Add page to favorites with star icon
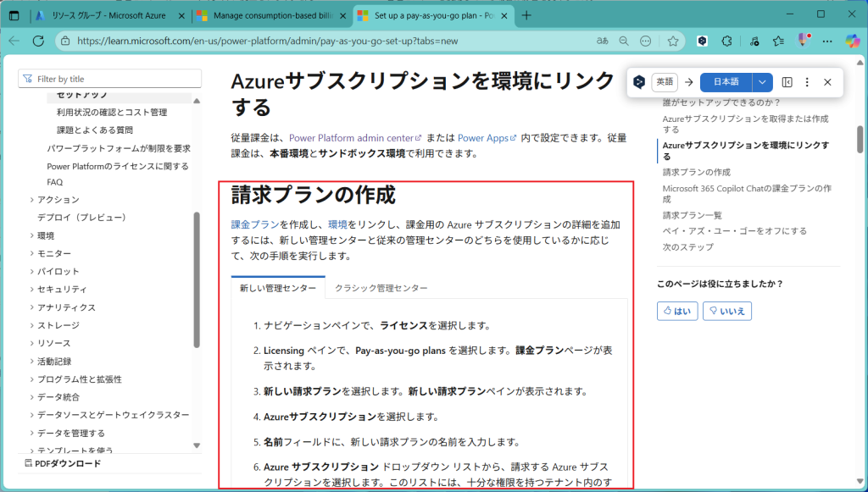Screen dimensions: 868x492 (672, 41)
